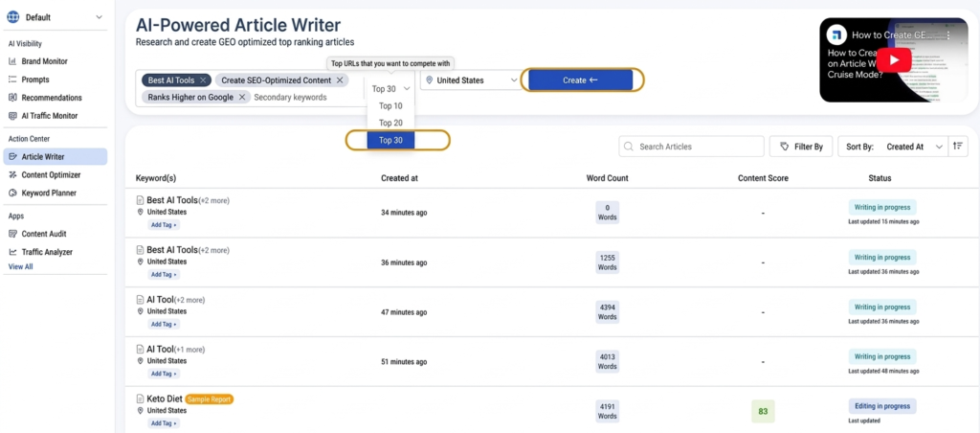
Task: Click the View All apps link
Action: pos(21,266)
